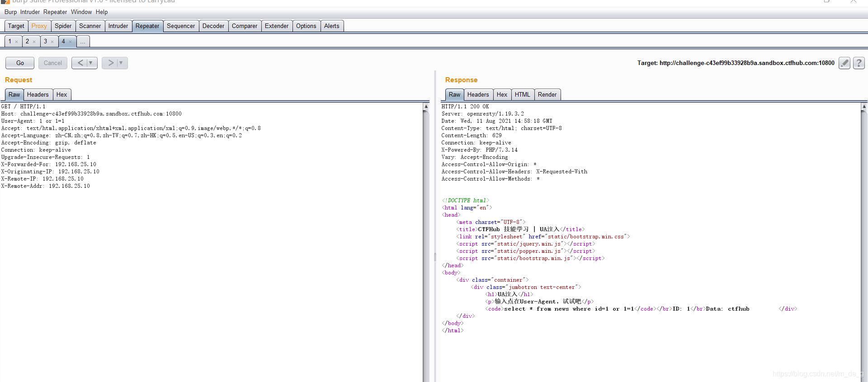Image resolution: width=868 pixels, height=382 pixels.
Task: Click the X-Originating-IP header line
Action: [50, 172]
